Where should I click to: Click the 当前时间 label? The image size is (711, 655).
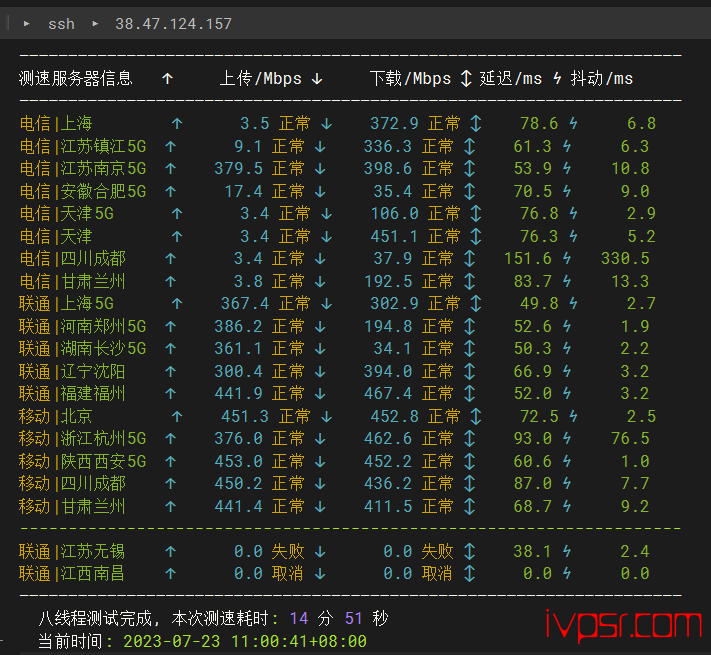click(x=71, y=641)
